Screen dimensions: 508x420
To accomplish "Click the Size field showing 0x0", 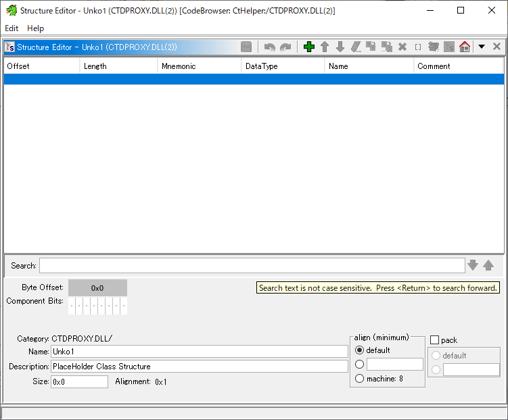I will (x=79, y=382).
